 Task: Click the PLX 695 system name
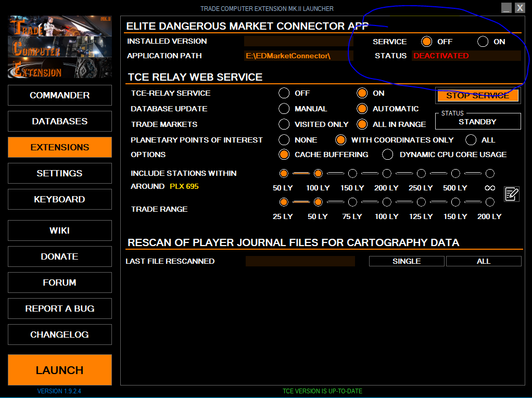point(184,186)
